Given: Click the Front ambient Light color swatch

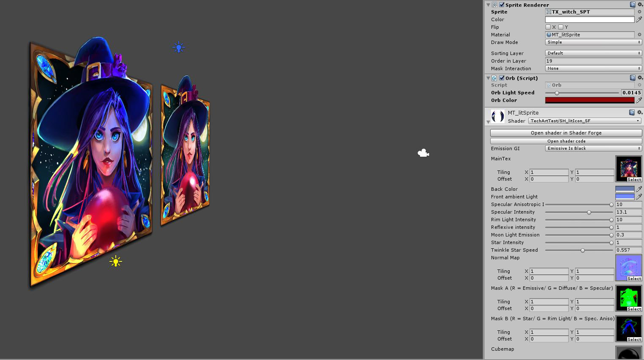Looking at the screenshot, I should pyautogui.click(x=625, y=197).
